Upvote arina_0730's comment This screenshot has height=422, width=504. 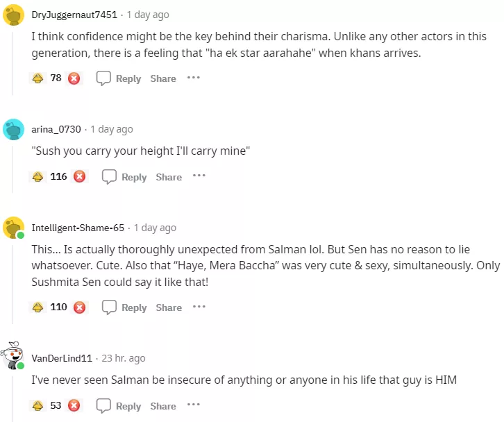pos(38,177)
